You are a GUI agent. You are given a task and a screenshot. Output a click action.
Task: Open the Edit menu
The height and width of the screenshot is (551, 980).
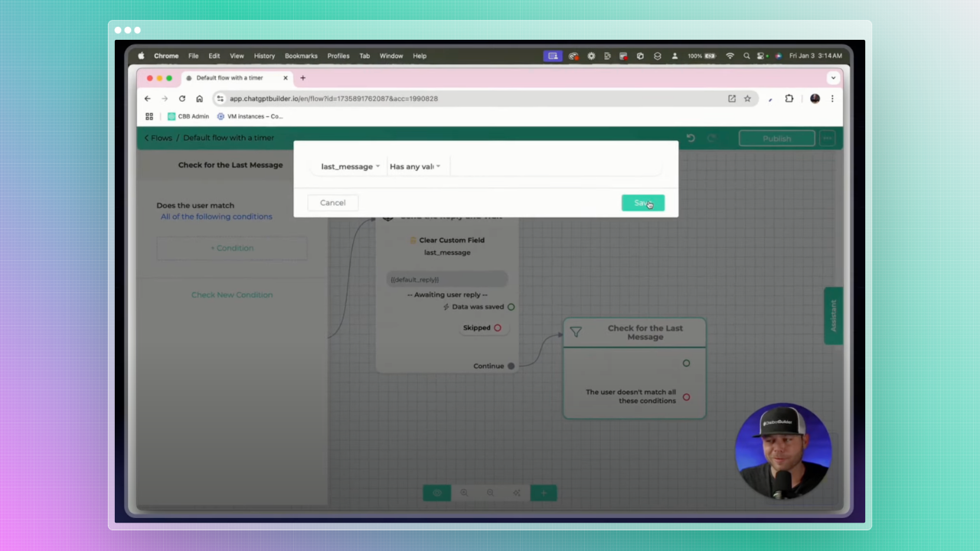pos(214,56)
